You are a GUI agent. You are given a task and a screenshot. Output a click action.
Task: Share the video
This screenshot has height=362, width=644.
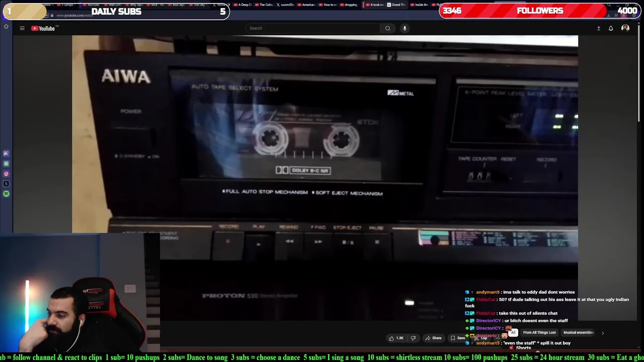pos(433,338)
